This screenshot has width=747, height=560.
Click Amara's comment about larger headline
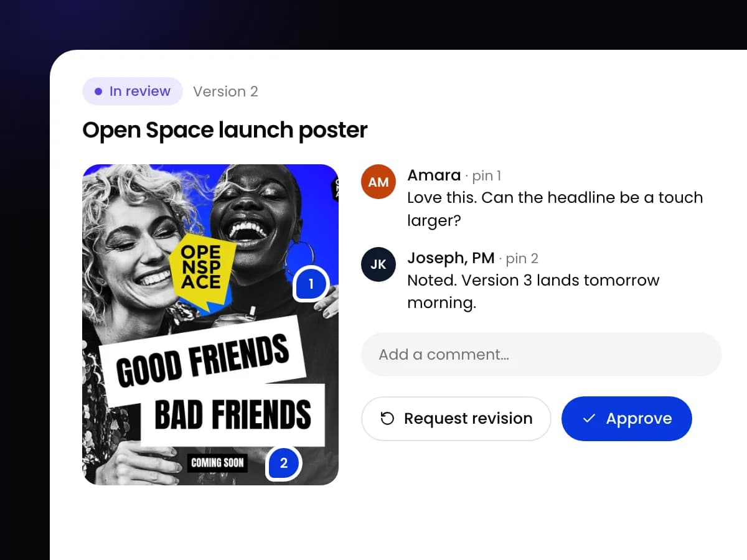[555, 209]
